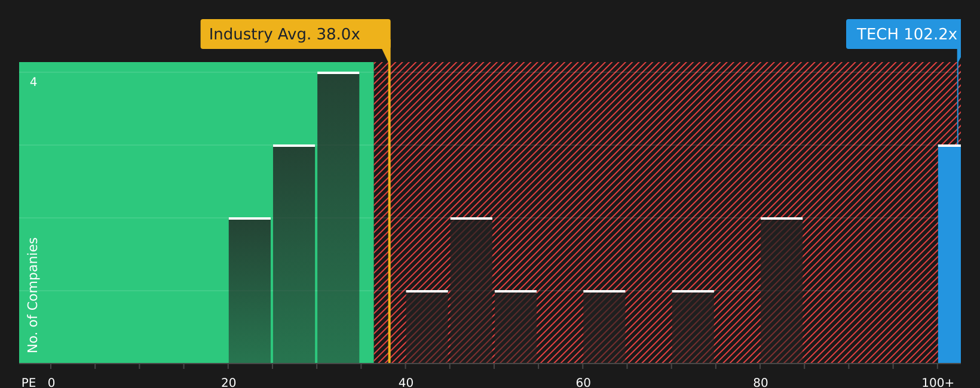The height and width of the screenshot is (388, 980).
Task: Click the '20' x-axis tick label
Action: pyautogui.click(x=229, y=383)
